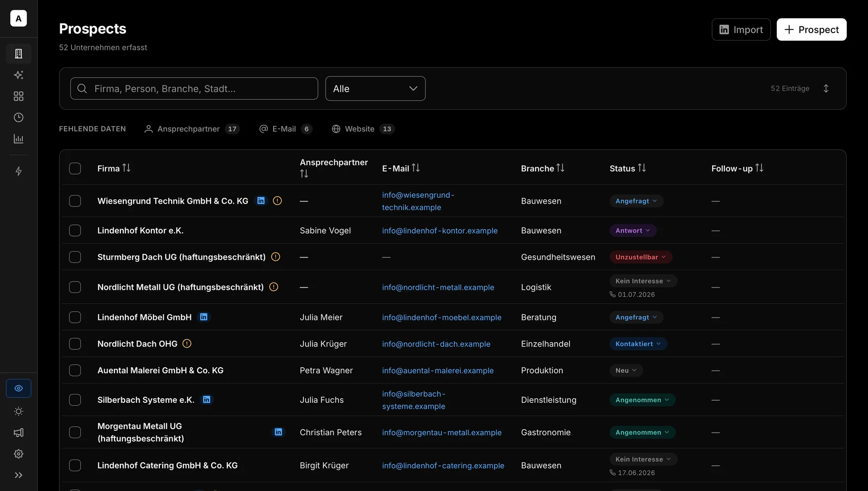Open LinkedIn icon for Morgentau Metall UG

(279, 432)
